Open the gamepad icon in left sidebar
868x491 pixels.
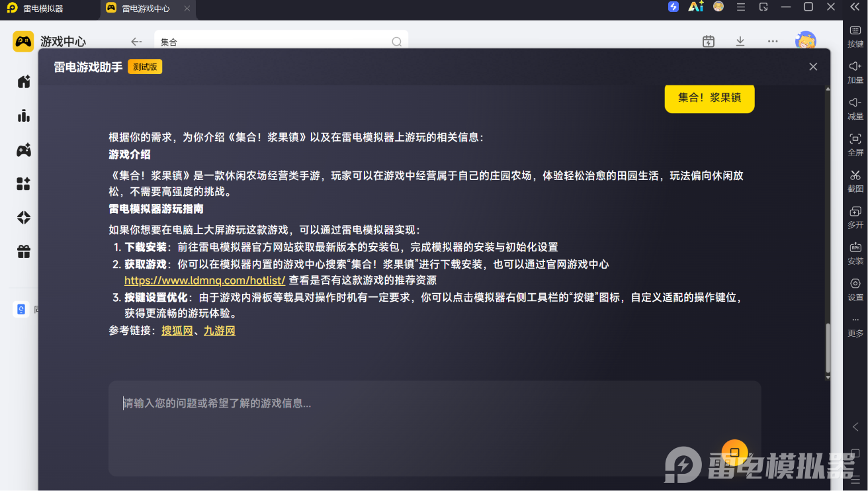(24, 150)
